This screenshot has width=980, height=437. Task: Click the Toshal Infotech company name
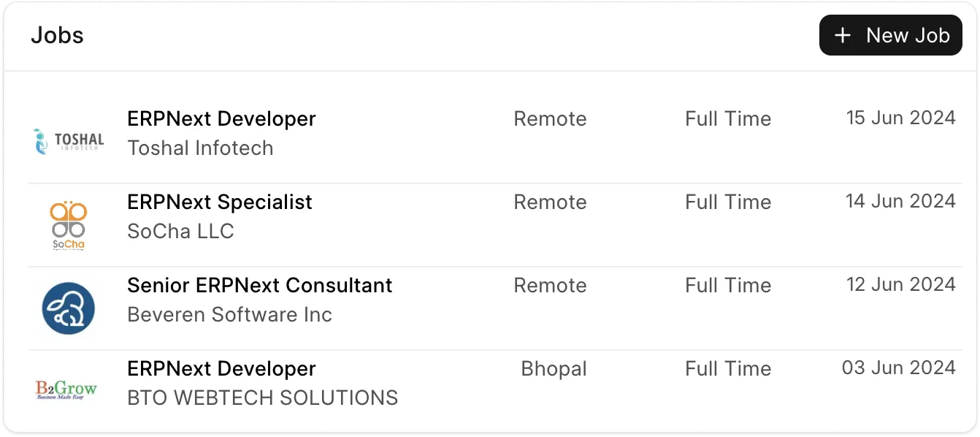click(x=200, y=148)
